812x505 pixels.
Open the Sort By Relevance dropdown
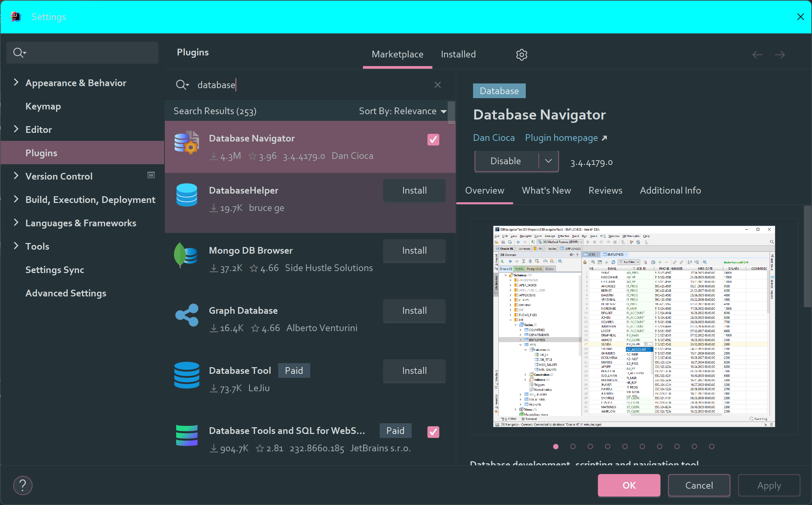pos(402,111)
